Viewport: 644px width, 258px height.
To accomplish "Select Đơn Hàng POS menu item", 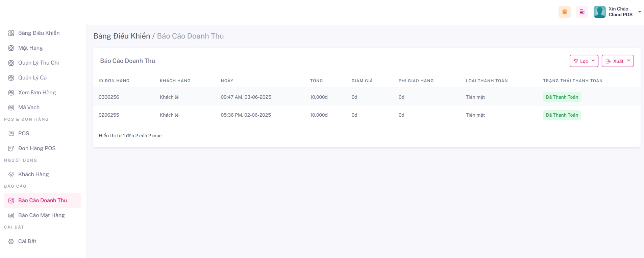I will (37, 148).
